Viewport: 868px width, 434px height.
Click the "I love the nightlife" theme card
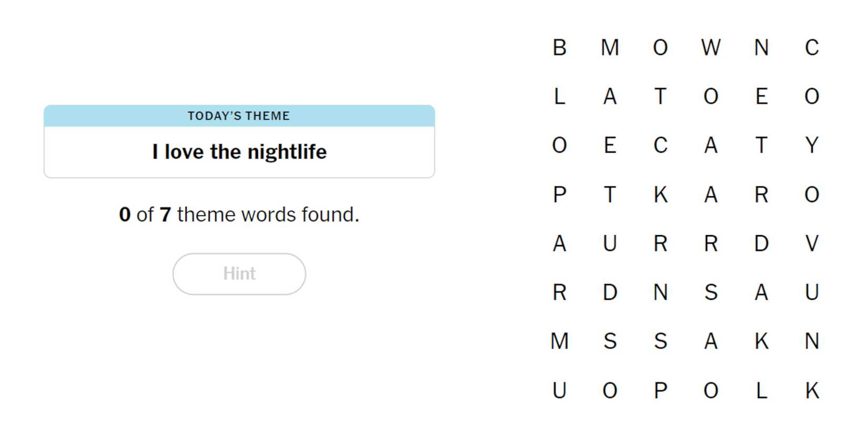(x=239, y=152)
